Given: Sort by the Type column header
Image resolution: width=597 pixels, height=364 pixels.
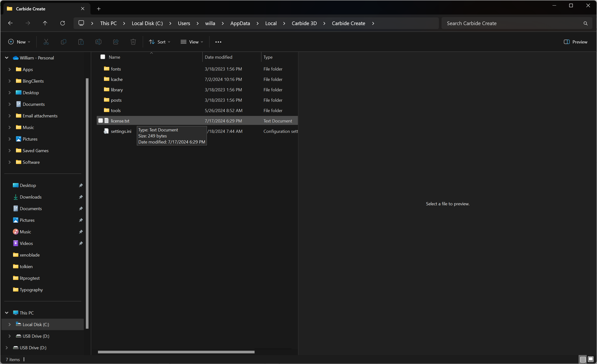Looking at the screenshot, I should (280, 57).
